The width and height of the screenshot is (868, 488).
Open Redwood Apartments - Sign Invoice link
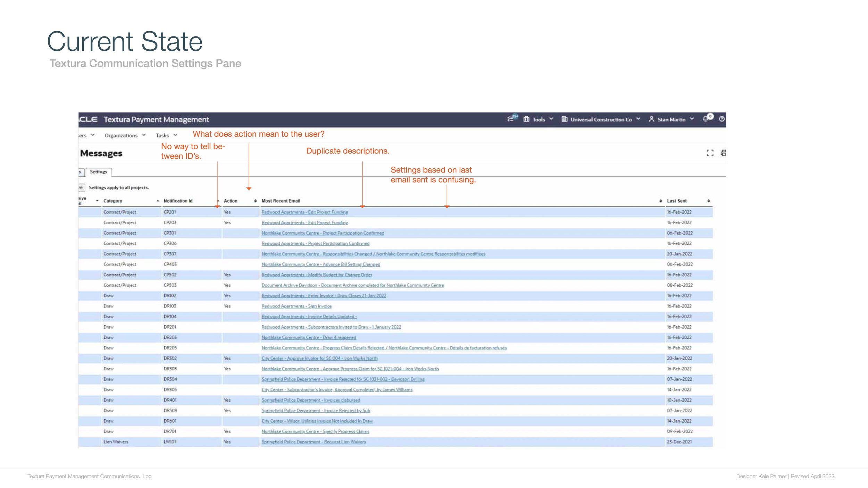click(297, 306)
